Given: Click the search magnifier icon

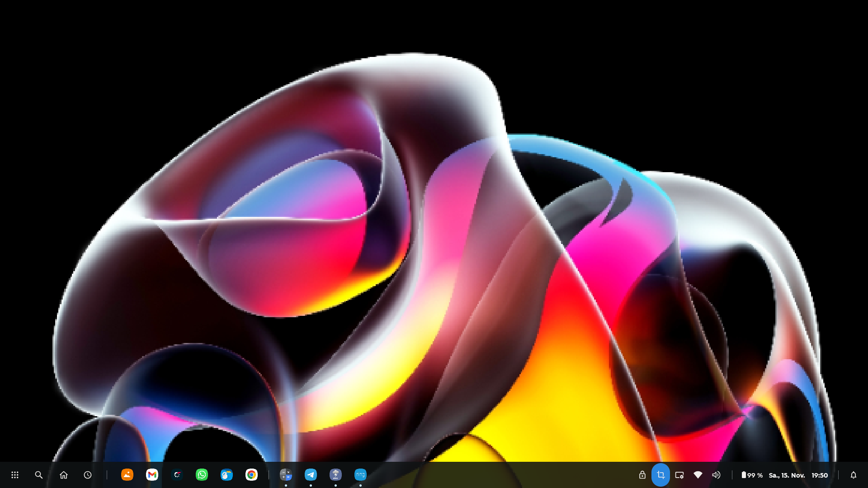Looking at the screenshot, I should coord(39,475).
